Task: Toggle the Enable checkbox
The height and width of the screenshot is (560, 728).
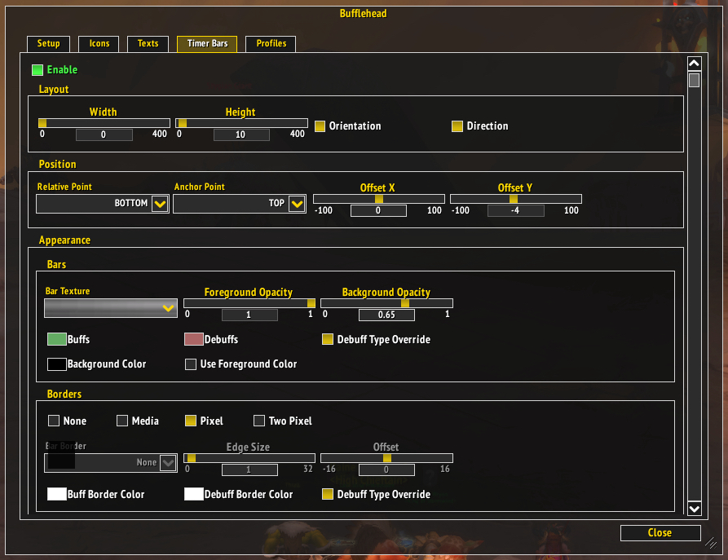Action: (38, 70)
